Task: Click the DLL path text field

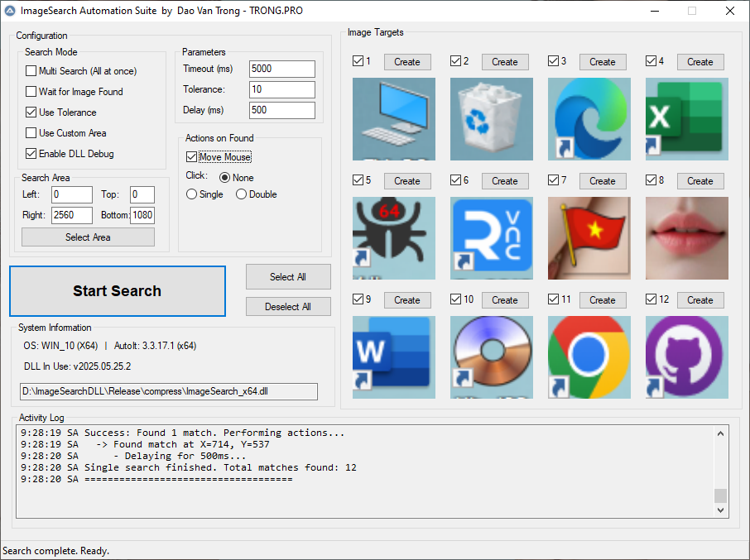Action: 168,391
